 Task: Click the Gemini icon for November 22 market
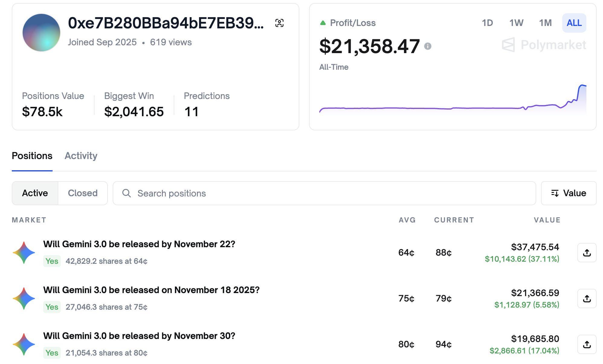(x=24, y=253)
